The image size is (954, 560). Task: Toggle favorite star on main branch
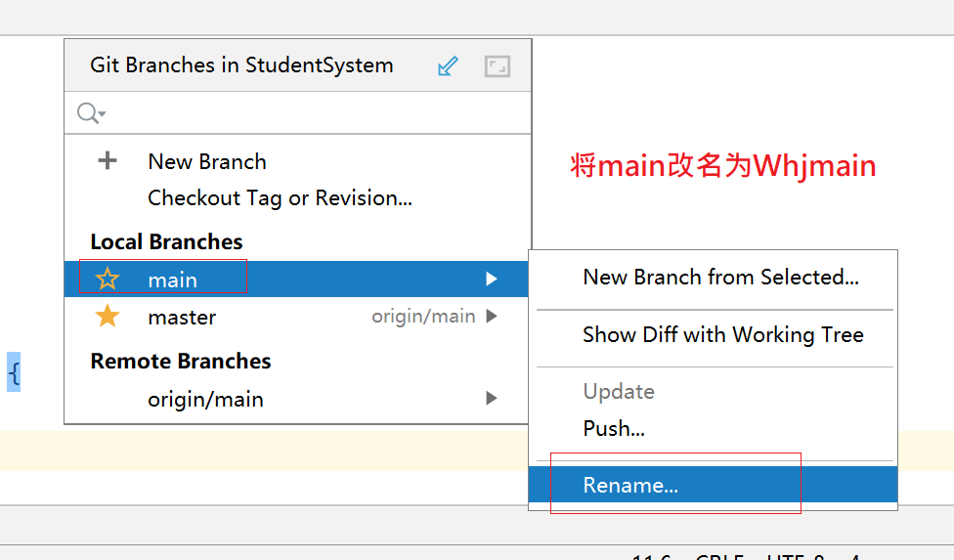pos(108,280)
